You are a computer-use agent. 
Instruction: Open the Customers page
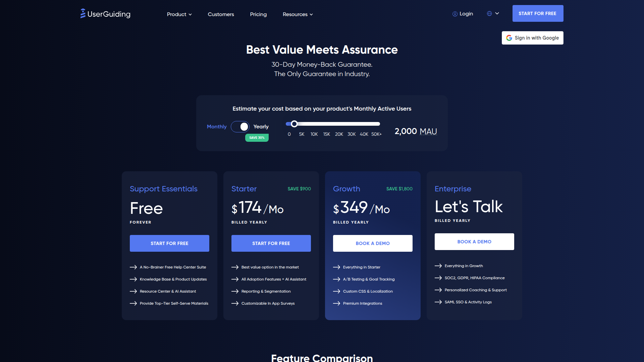tap(221, 14)
